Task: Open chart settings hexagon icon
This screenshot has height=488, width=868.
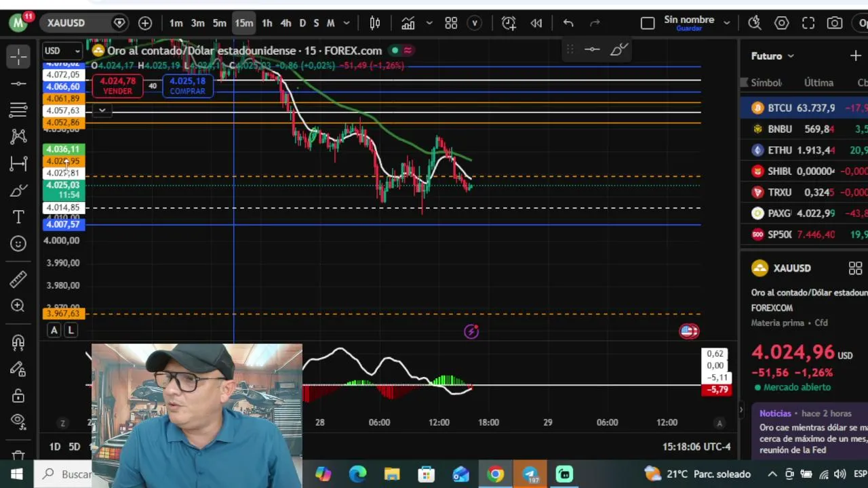Action: 781,23
